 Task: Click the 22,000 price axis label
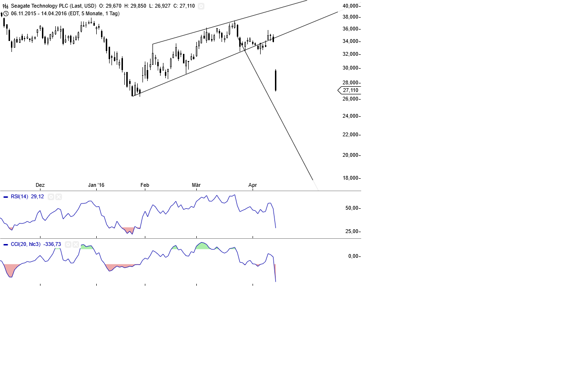tap(351, 134)
